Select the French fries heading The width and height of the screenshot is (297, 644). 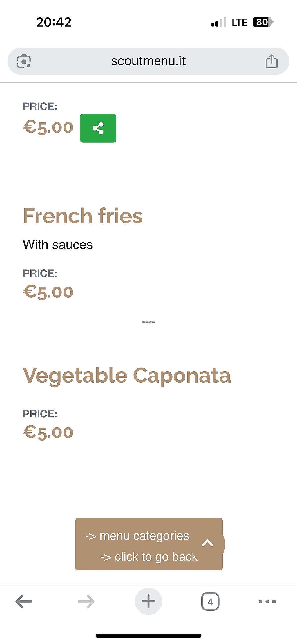tap(83, 216)
